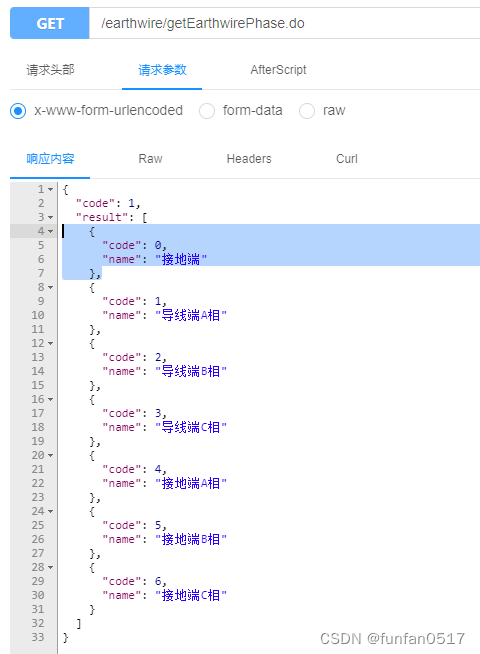Collapse the object at line 16
This screenshot has height=654, width=480.
[50, 400]
